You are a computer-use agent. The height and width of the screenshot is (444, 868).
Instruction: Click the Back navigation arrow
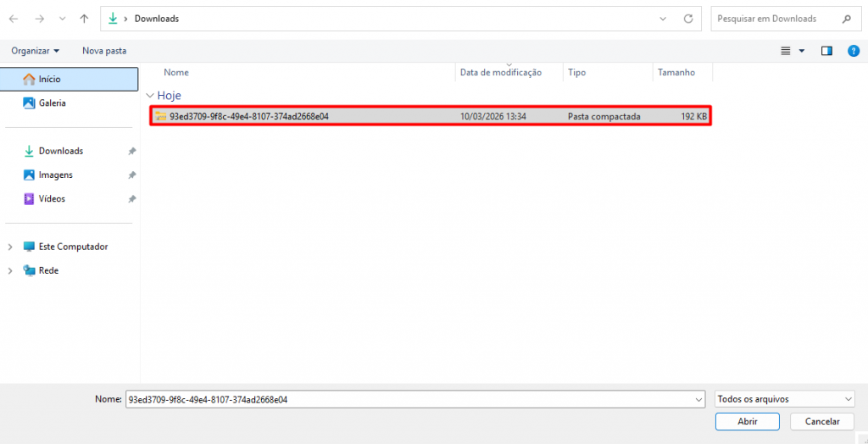pyautogui.click(x=14, y=19)
